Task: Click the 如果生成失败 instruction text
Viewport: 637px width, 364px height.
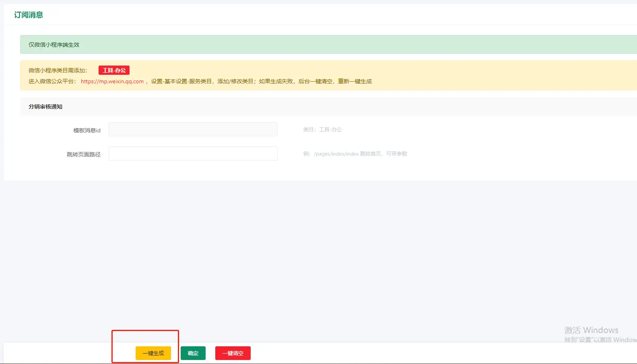Action: [276, 81]
